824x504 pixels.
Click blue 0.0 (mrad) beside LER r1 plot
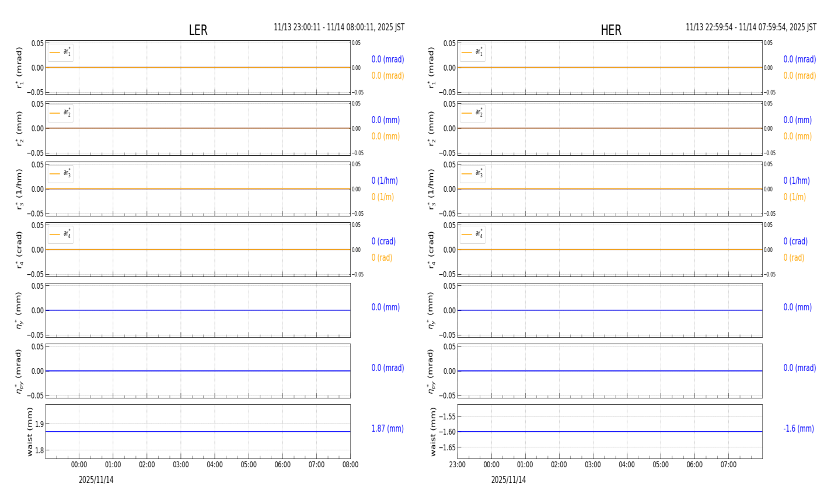pyautogui.click(x=387, y=60)
